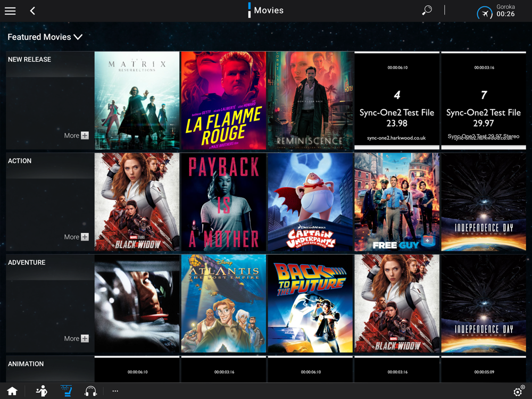
Task: Go to the home screen
Action: 12,391
